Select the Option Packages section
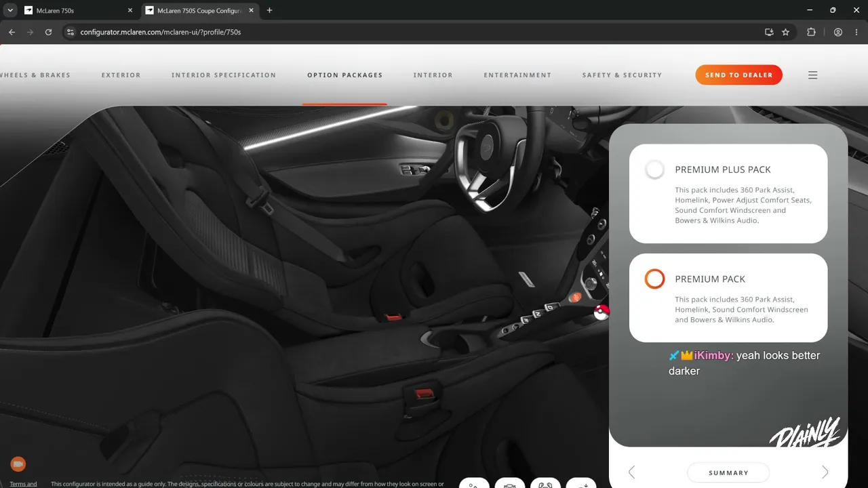Screen dimensions: 868x488 click(345, 75)
